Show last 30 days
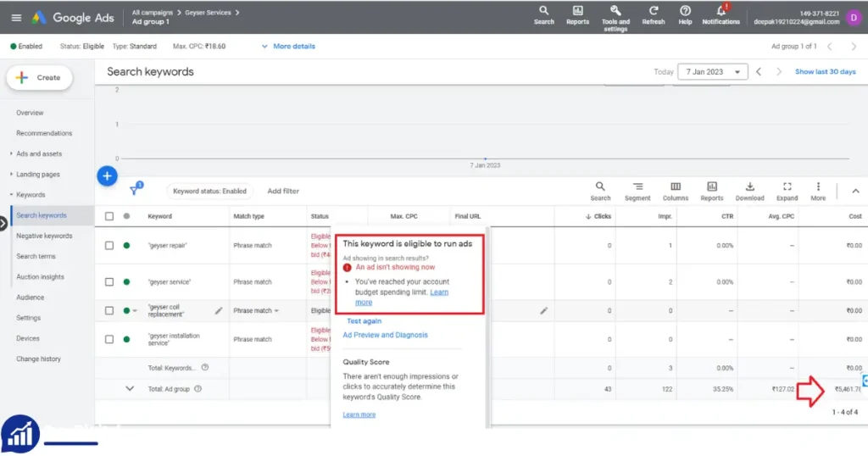868x456 pixels. [826, 72]
